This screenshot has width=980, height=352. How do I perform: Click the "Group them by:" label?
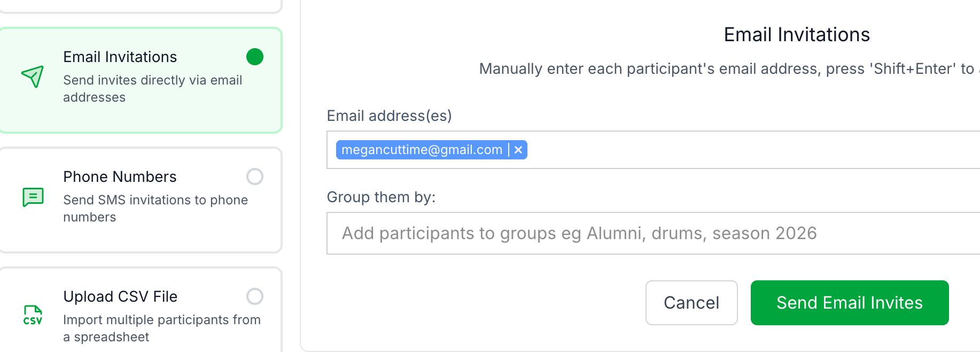click(x=381, y=197)
